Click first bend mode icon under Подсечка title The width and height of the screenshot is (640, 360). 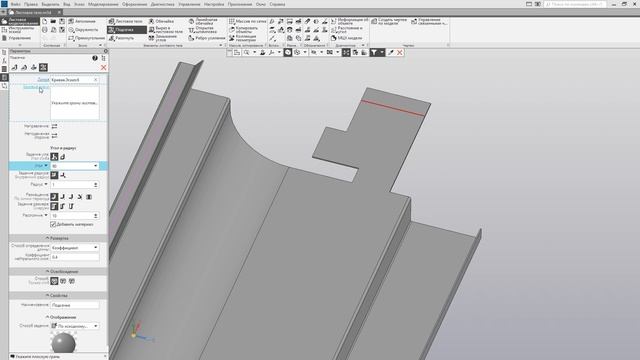pyautogui.click(x=14, y=67)
